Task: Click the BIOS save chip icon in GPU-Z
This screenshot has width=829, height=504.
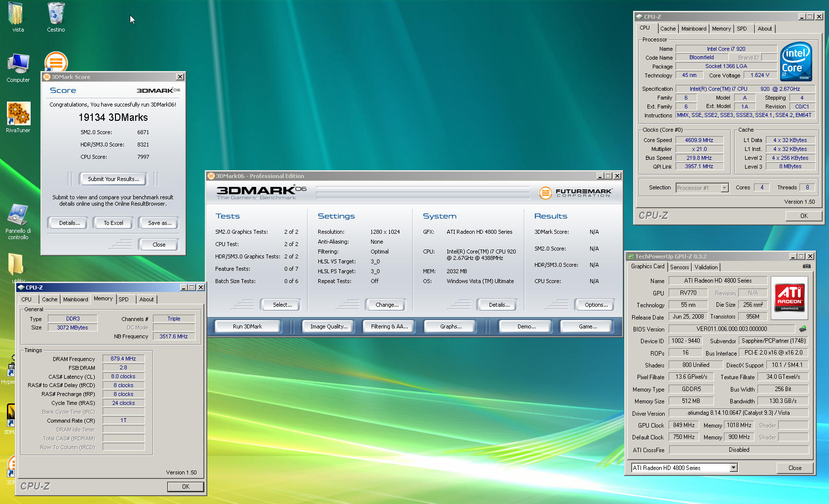Action: tap(803, 329)
